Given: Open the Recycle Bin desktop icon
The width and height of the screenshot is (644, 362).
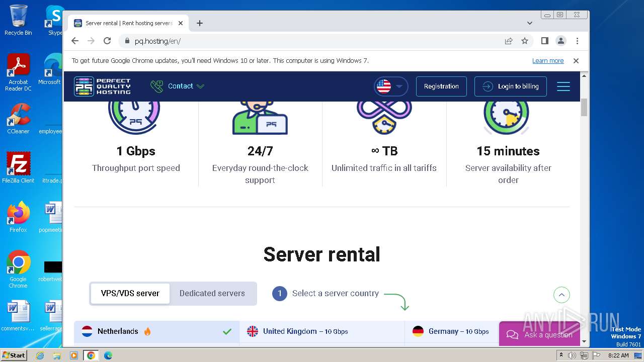Looking at the screenshot, I should tap(18, 20).
